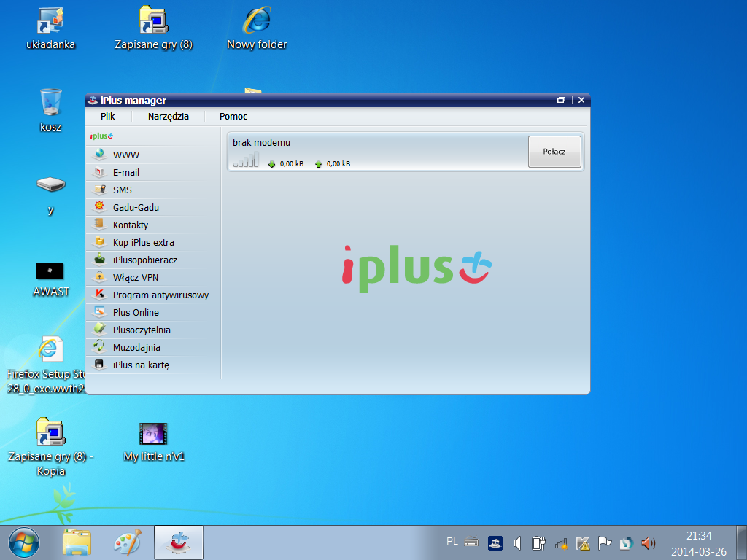
Task: Open the tray on-screen keyboard icon
Action: (x=471, y=542)
